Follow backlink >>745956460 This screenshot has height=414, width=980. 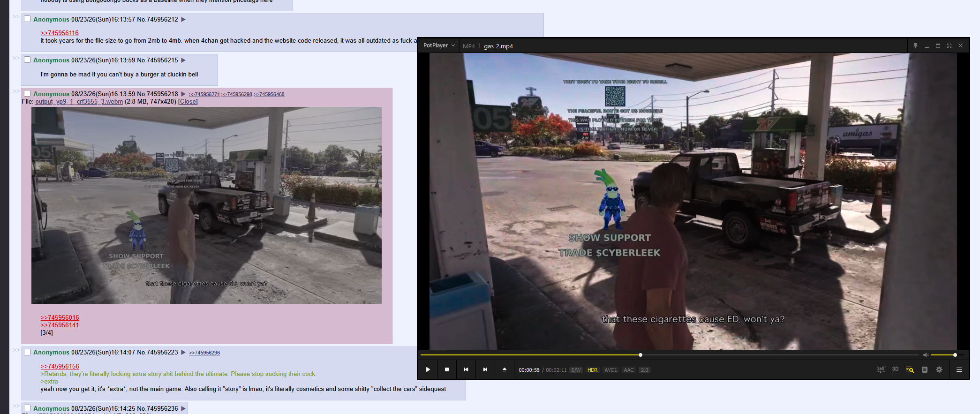[x=269, y=94]
